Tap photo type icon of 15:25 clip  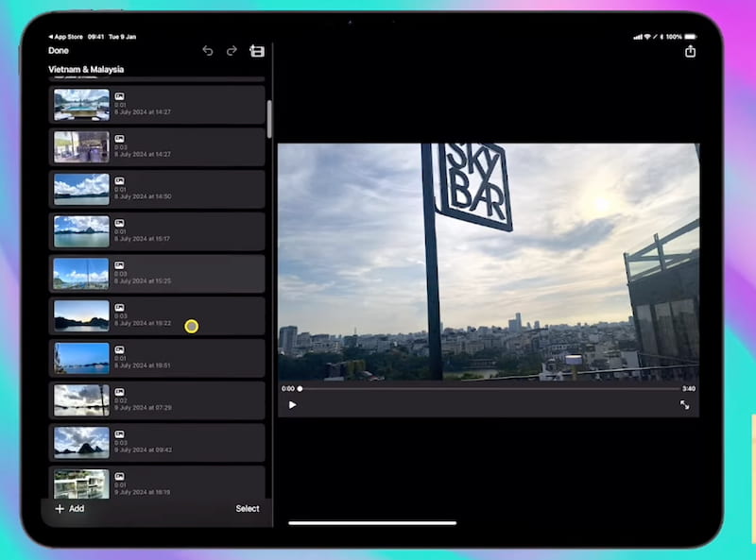pyautogui.click(x=120, y=265)
